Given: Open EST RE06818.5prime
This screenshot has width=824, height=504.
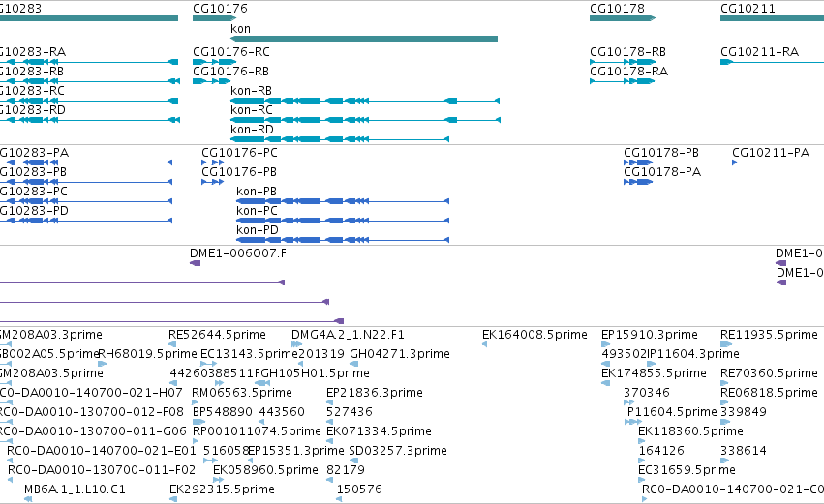Looking at the screenshot, I should click(x=769, y=393).
